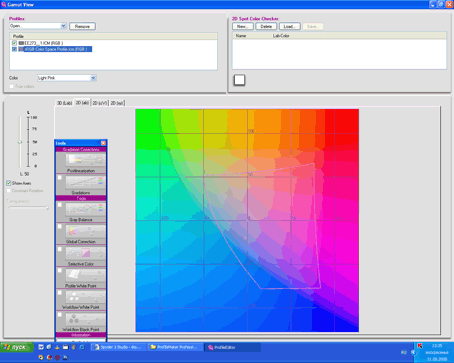
Task: Expand the Open profile dropdown
Action: coord(63,26)
